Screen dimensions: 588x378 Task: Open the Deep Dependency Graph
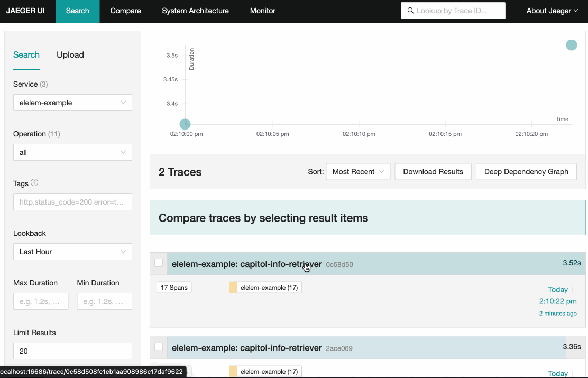(526, 172)
